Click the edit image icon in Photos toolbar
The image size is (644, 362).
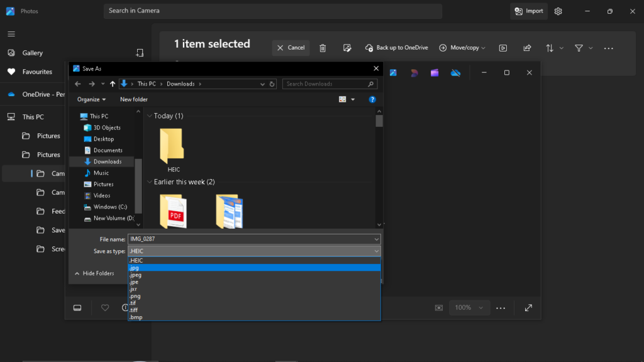[347, 48]
